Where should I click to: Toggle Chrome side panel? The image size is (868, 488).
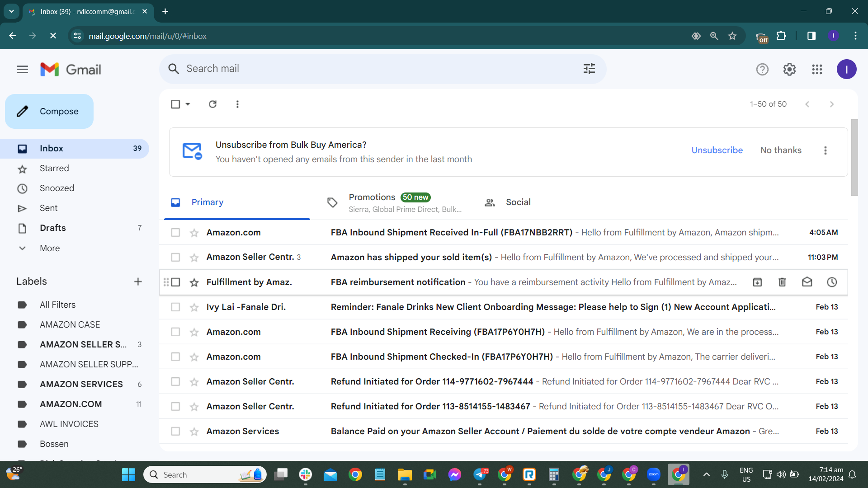tap(811, 36)
